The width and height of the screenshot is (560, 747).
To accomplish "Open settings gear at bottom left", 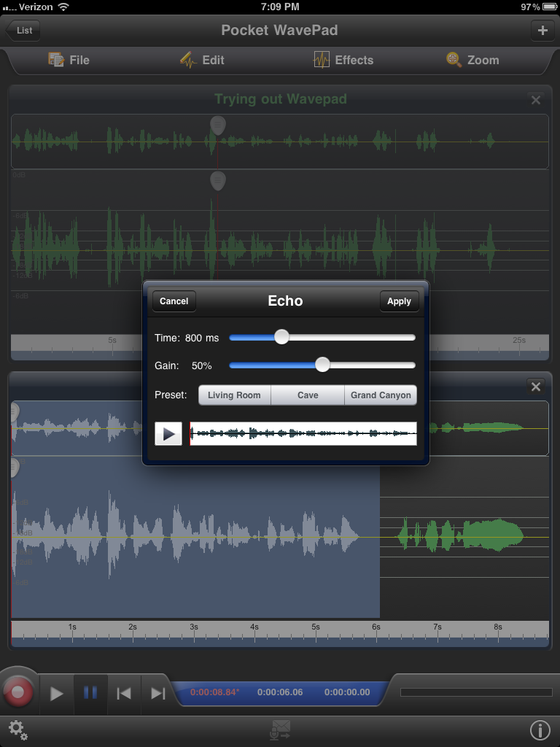I will (18, 729).
